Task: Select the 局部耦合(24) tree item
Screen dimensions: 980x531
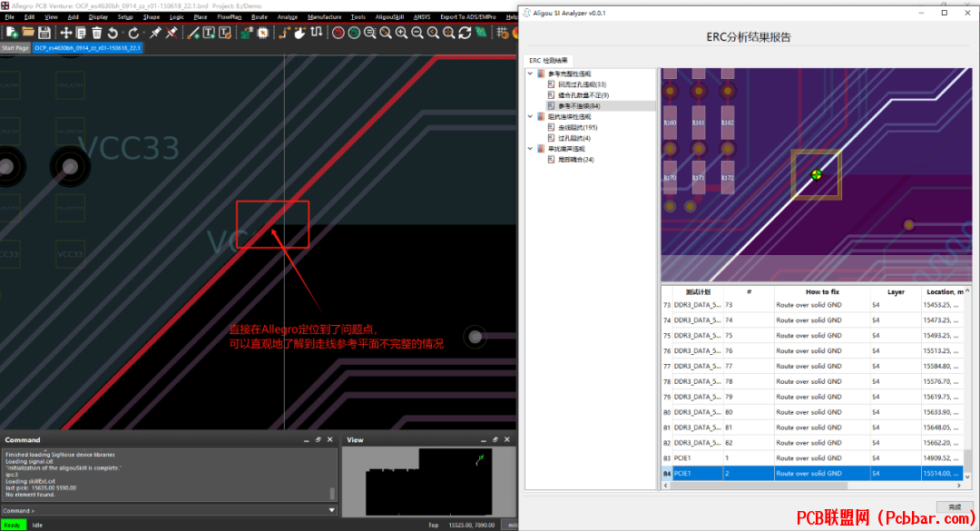Action: pyautogui.click(x=575, y=160)
